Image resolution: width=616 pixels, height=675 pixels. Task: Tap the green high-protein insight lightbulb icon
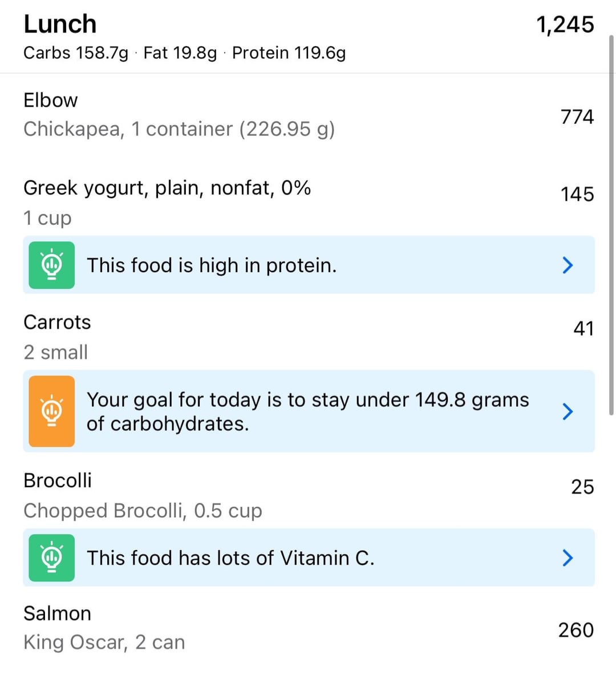pos(52,265)
